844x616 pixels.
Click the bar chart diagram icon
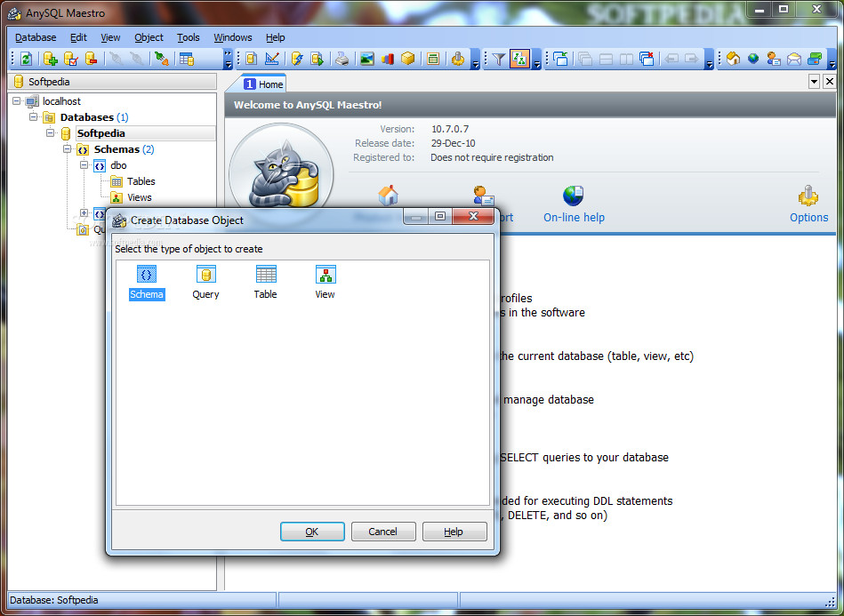coord(388,59)
